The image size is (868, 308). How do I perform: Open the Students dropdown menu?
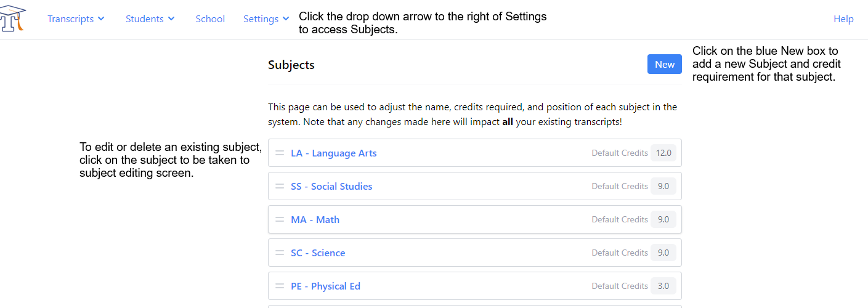point(150,19)
